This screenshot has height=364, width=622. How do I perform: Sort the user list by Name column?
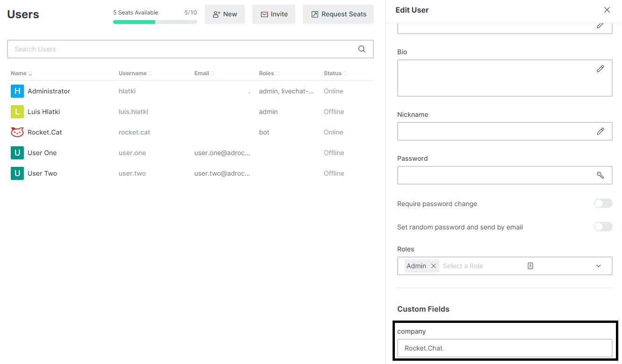pos(21,73)
